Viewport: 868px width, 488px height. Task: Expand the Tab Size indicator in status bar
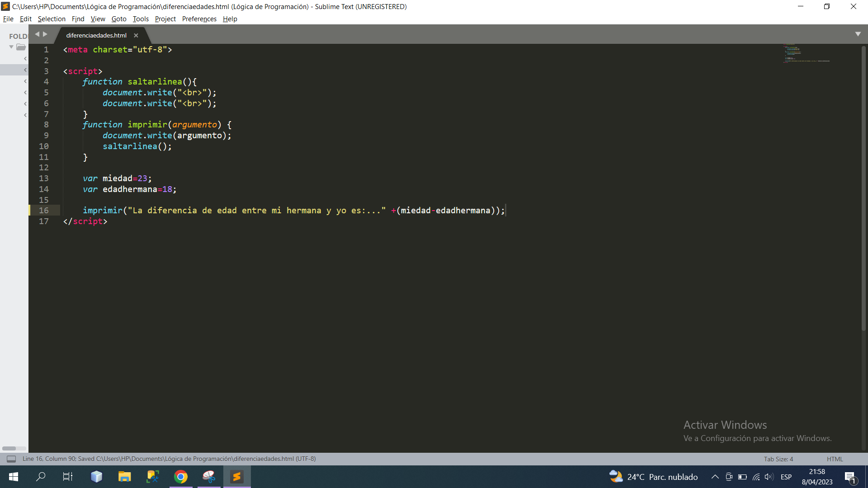point(780,459)
